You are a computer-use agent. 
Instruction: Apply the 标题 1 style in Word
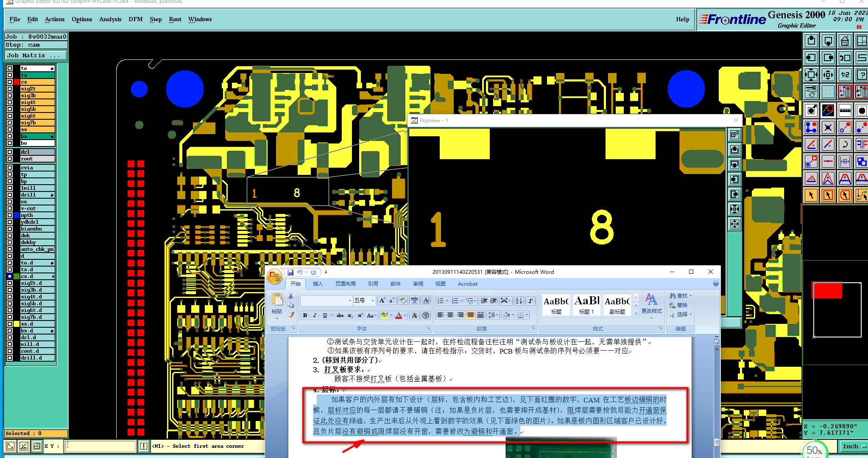pos(587,305)
